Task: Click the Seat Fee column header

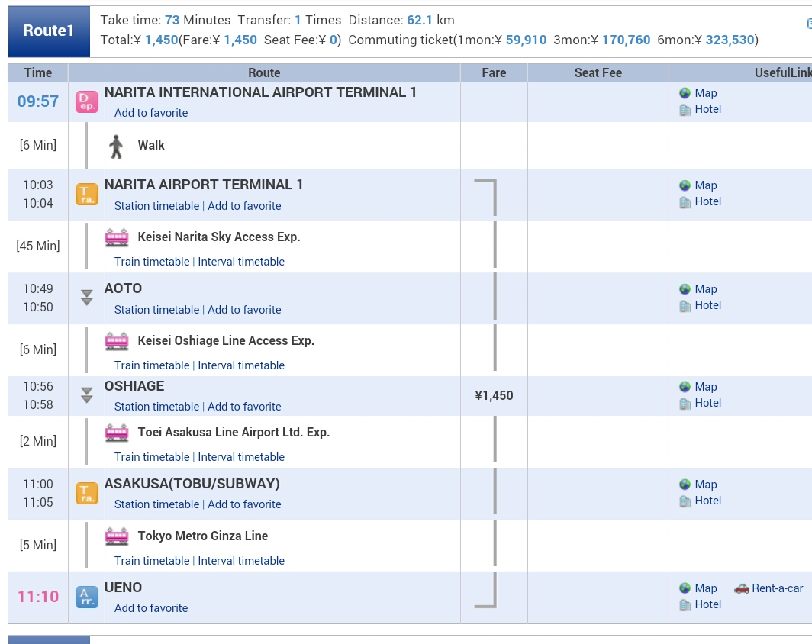Action: point(598,73)
